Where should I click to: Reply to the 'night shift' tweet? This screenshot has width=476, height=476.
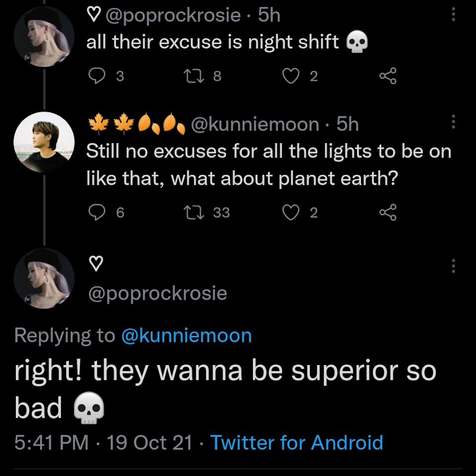[x=97, y=76]
